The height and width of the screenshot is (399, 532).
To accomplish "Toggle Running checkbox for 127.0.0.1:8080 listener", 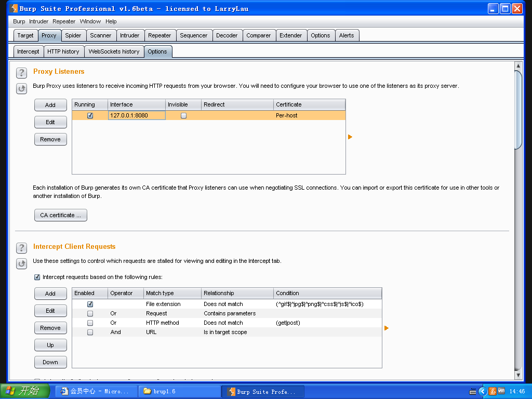I will (90, 115).
